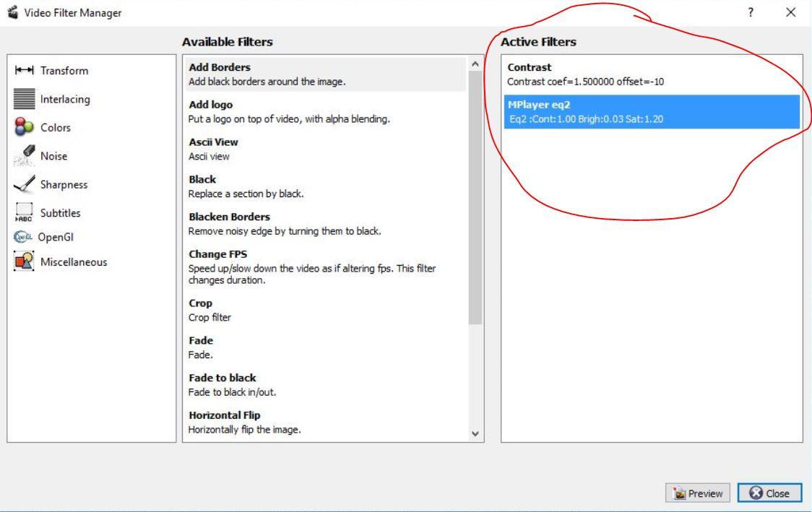Select the Transform category icon

tap(25, 71)
